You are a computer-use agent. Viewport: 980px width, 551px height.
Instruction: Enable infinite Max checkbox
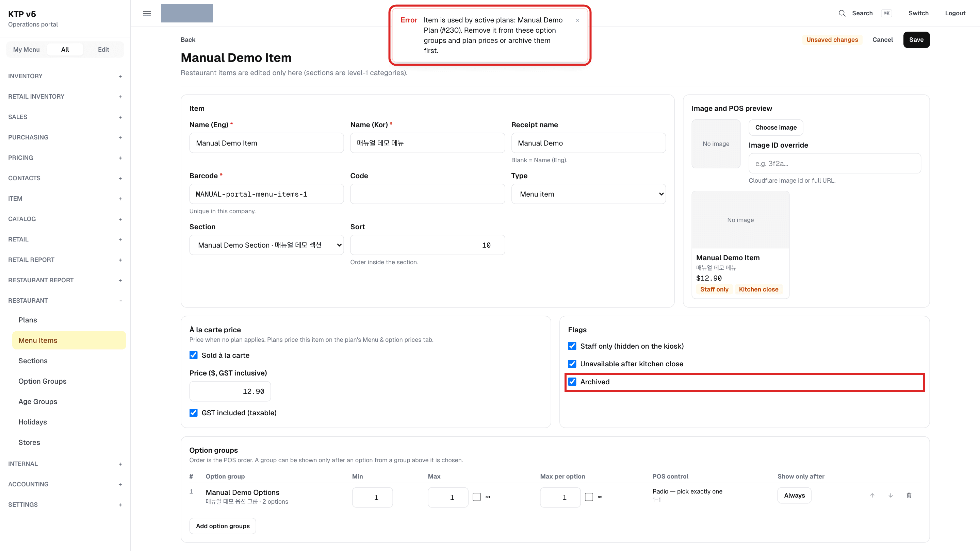pyautogui.click(x=477, y=497)
